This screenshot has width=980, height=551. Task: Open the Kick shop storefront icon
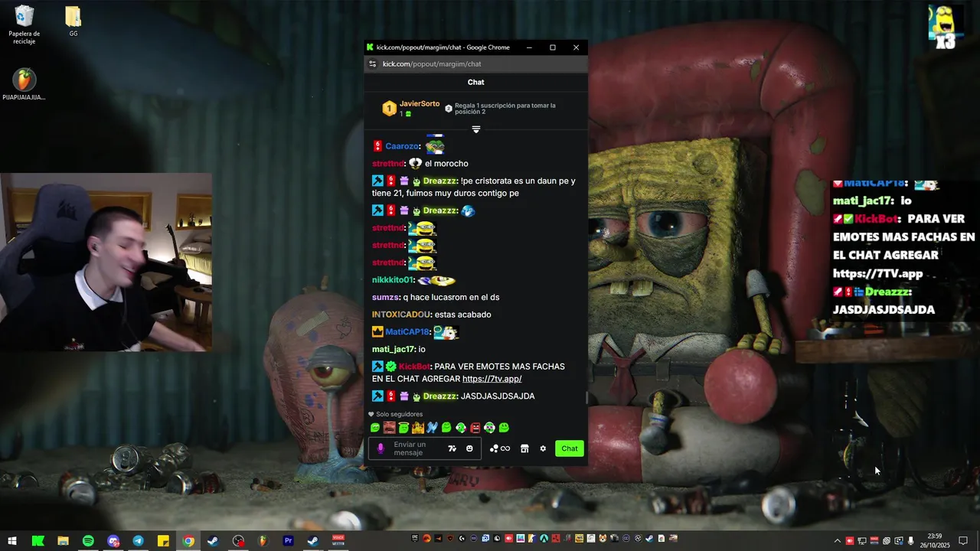coord(524,448)
